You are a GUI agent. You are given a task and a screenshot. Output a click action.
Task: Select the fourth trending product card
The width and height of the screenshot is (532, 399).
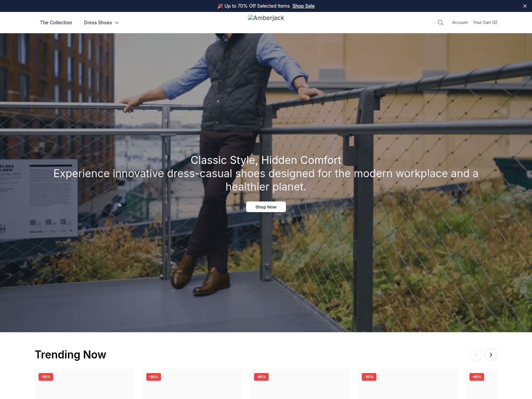click(x=408, y=384)
